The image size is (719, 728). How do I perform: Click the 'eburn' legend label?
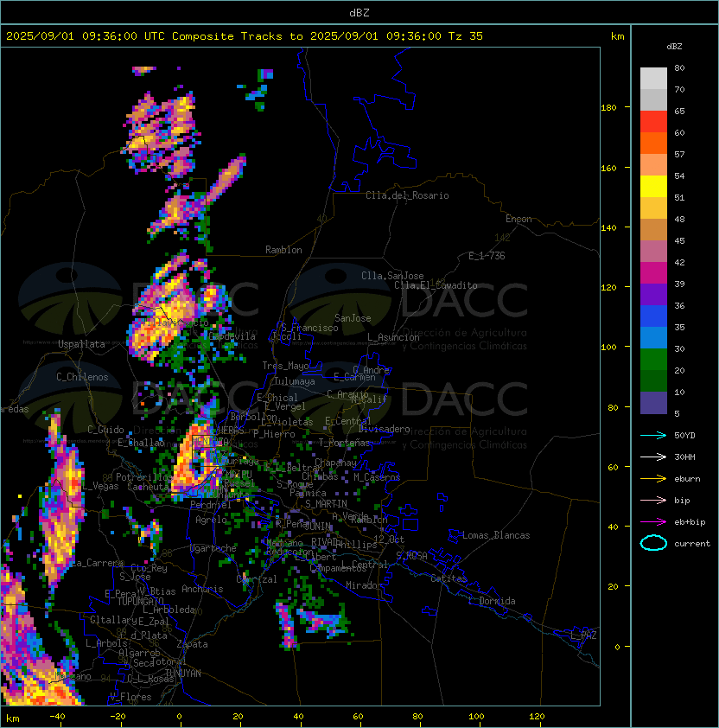(687, 479)
